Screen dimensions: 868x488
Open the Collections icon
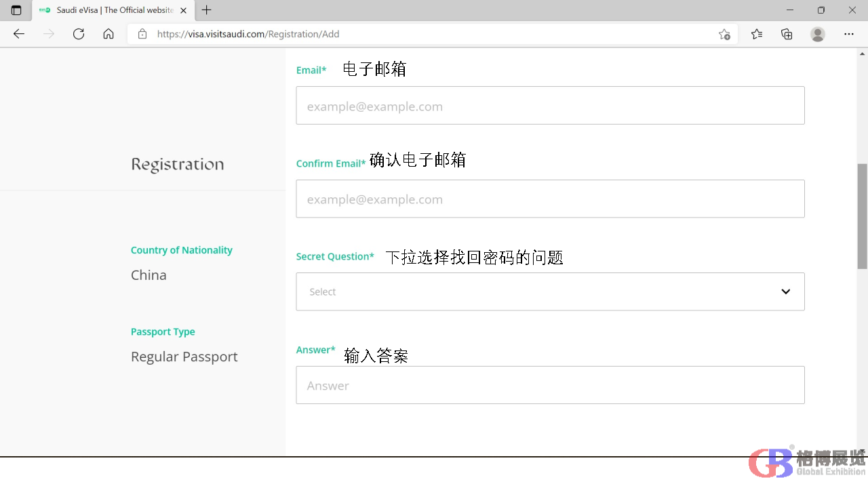pyautogui.click(x=787, y=34)
